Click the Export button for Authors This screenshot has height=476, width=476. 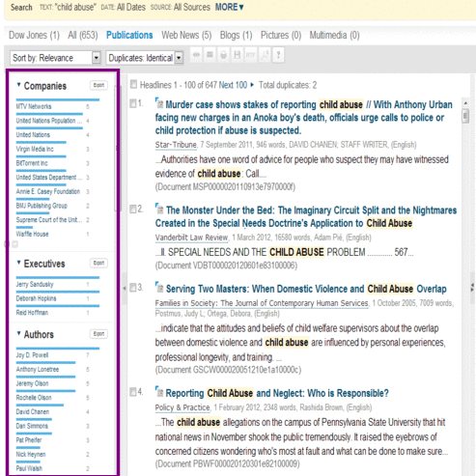coord(98,334)
